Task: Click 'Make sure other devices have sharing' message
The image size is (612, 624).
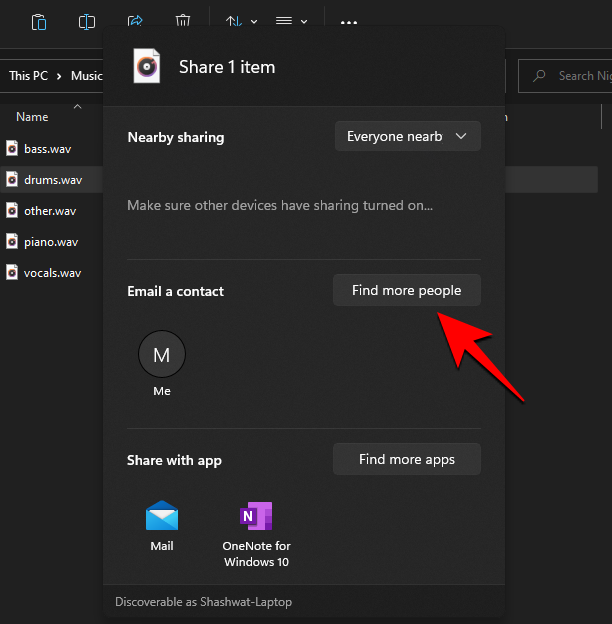Action: (280, 205)
